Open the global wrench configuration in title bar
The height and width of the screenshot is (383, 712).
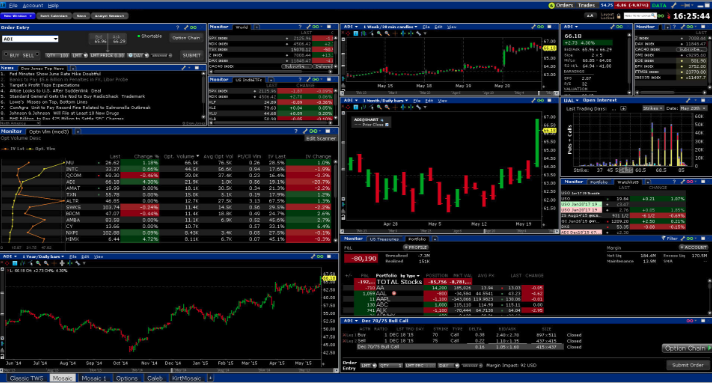point(674,5)
